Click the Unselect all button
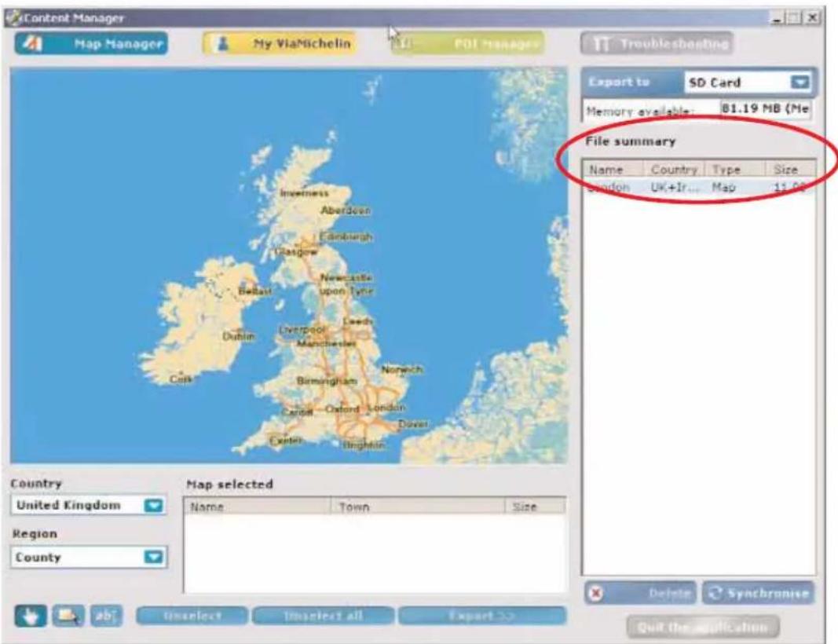Image resolution: width=838 pixels, height=644 pixels. [324, 616]
